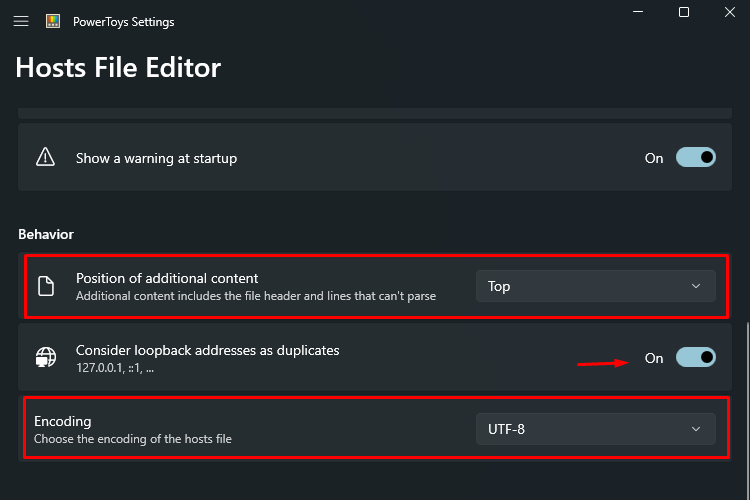This screenshot has width=750, height=500.
Task: Click the globe icon for loopback addresses
Action: [46, 357]
